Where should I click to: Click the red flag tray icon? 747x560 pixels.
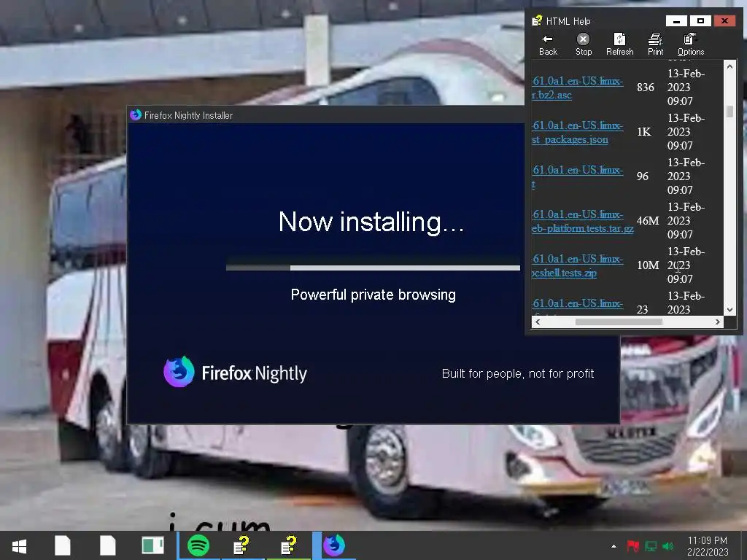[632, 546]
